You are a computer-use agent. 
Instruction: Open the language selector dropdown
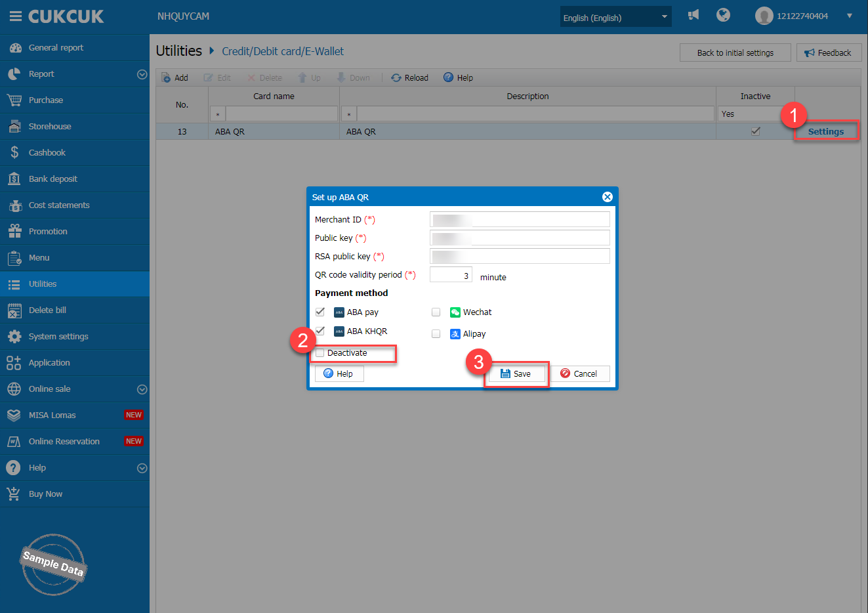615,17
